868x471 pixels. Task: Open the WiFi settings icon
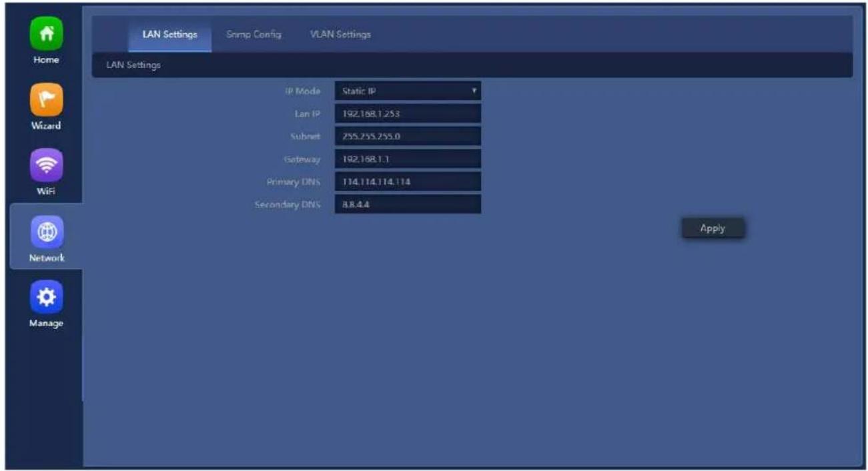coord(47,165)
